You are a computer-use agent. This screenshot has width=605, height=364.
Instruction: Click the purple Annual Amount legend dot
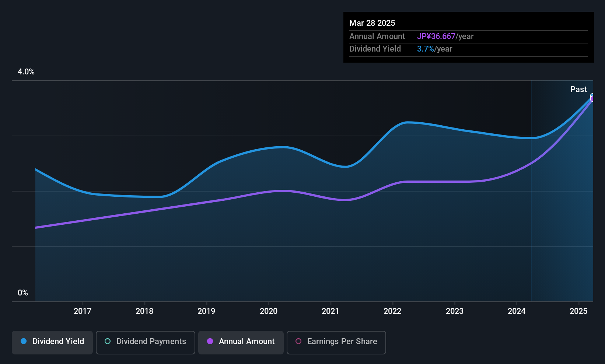coord(210,341)
